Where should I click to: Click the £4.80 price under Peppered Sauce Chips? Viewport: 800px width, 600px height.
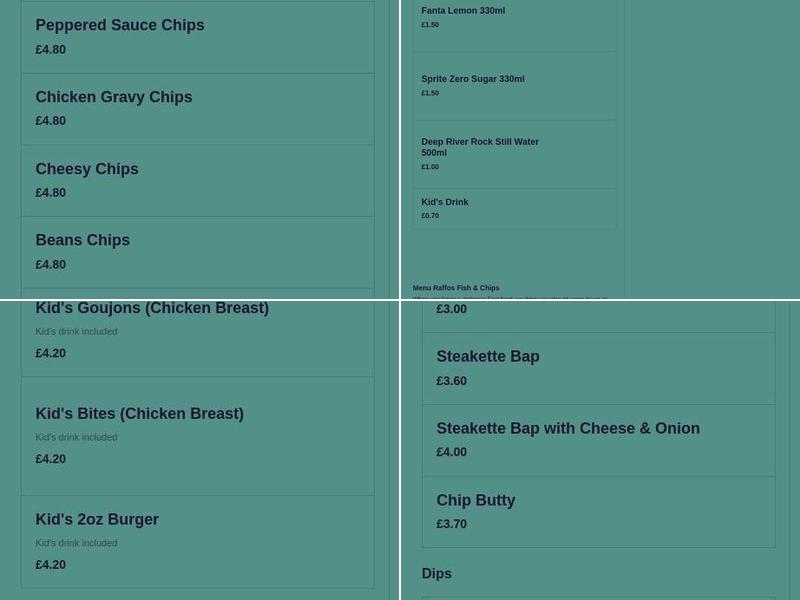[51, 49]
